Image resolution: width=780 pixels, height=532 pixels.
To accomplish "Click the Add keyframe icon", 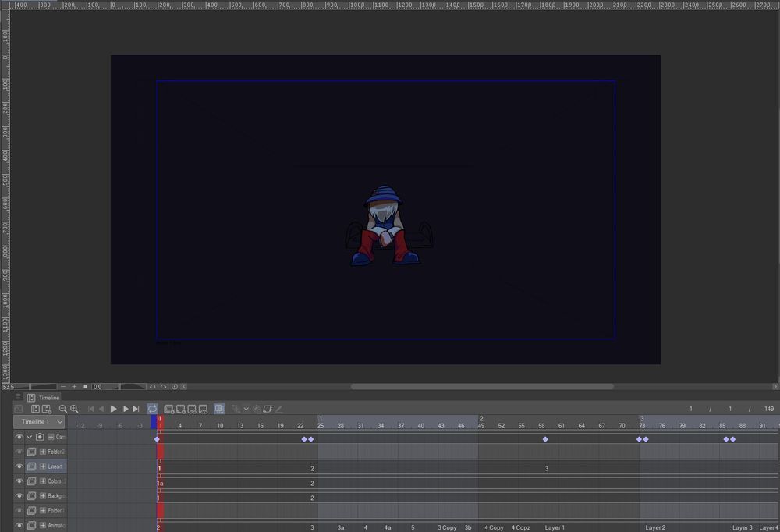I will [236, 409].
